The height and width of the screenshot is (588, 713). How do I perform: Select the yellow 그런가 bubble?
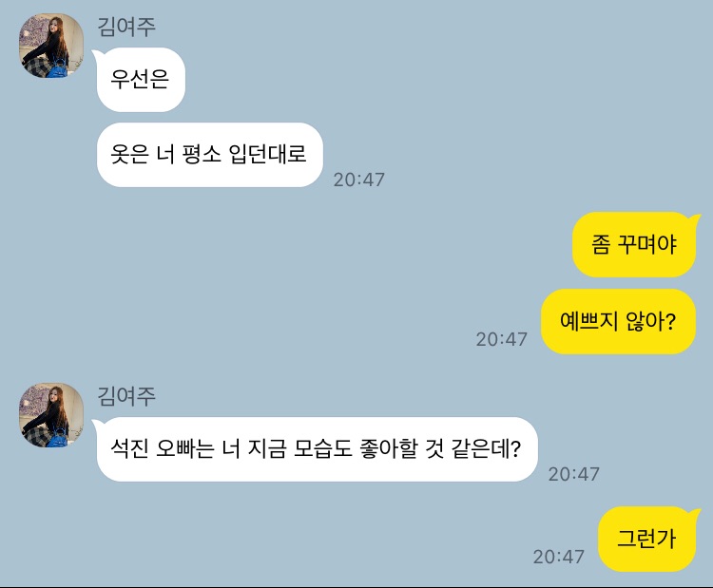[646, 539]
